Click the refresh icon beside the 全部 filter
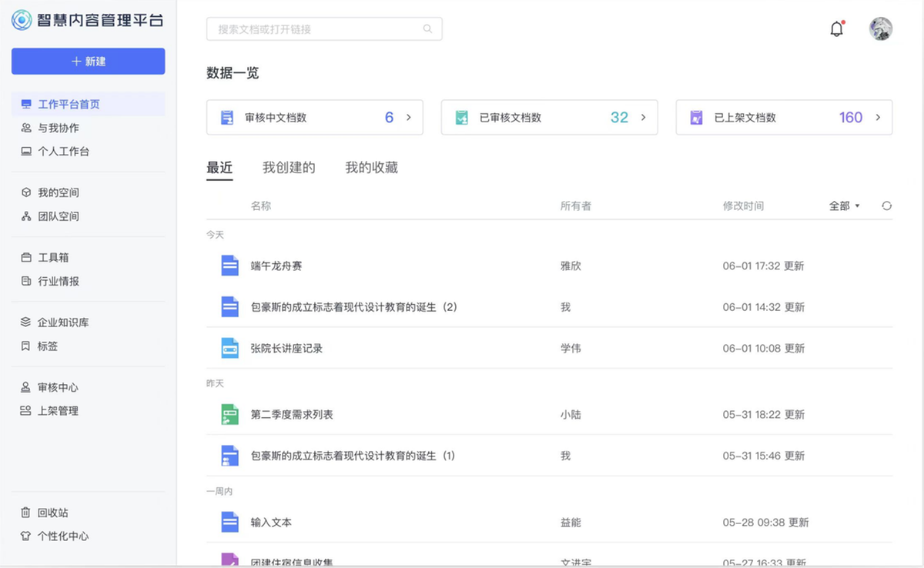 pos(886,205)
